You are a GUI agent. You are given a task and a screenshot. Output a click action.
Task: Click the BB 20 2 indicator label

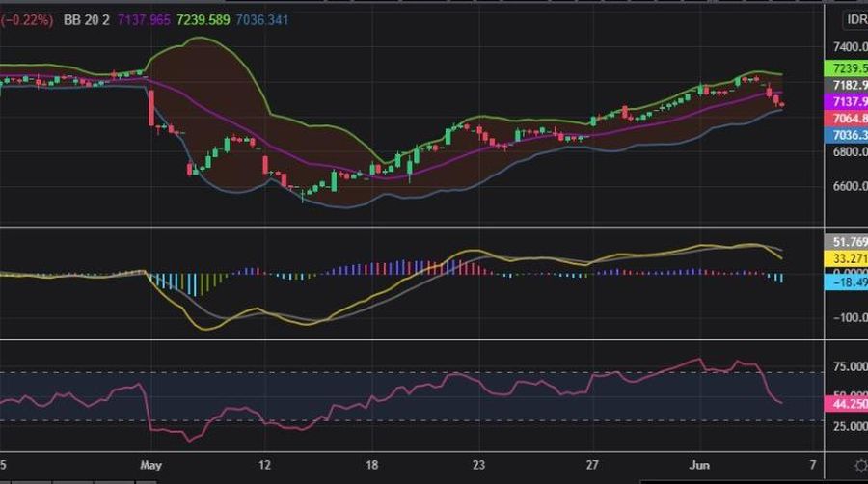tap(87, 20)
